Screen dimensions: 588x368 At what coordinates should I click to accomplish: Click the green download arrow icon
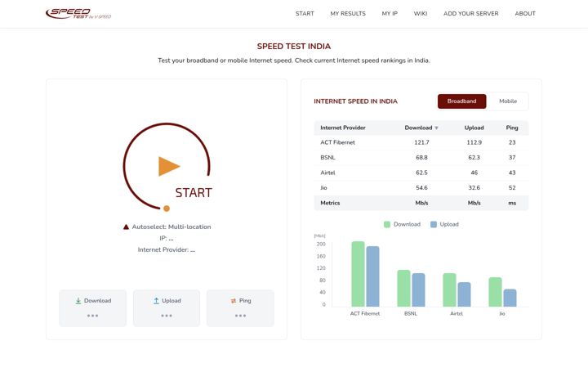[x=78, y=301]
